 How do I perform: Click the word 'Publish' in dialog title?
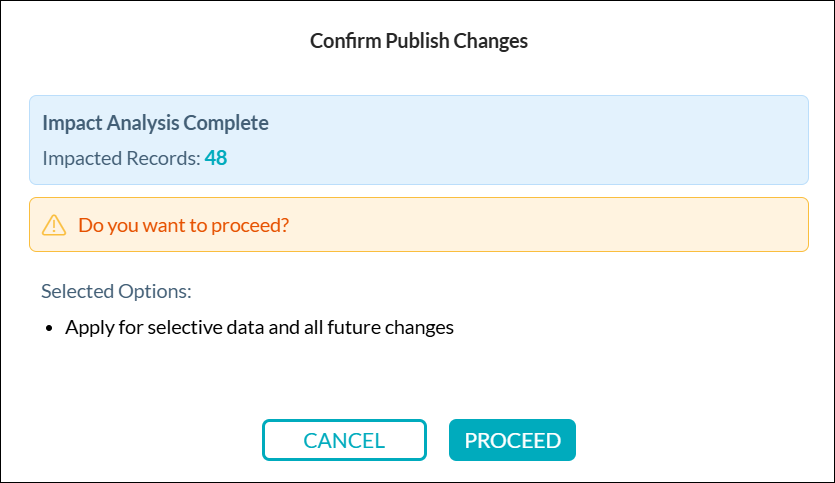[410, 41]
